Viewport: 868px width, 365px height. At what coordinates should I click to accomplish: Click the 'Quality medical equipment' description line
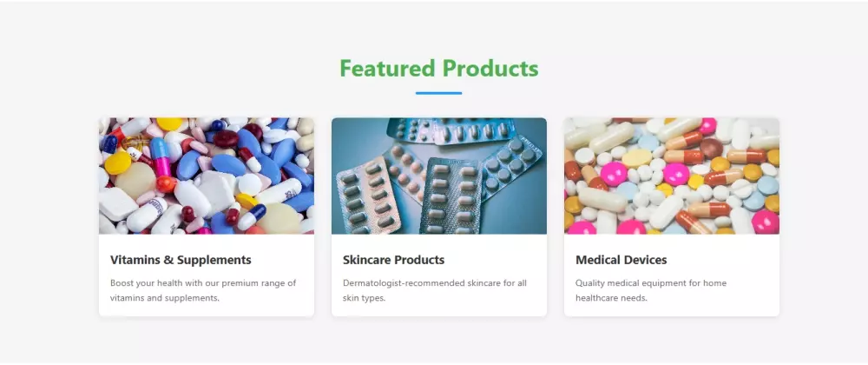point(651,283)
